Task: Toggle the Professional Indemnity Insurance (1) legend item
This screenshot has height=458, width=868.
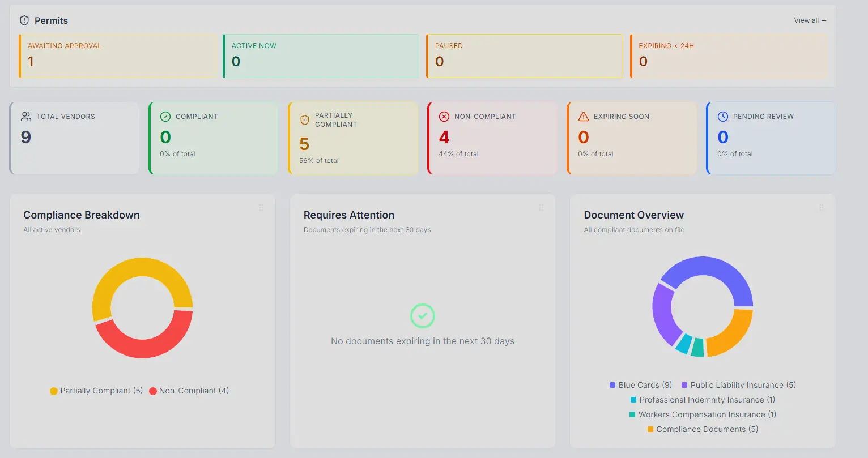Action: pyautogui.click(x=703, y=400)
